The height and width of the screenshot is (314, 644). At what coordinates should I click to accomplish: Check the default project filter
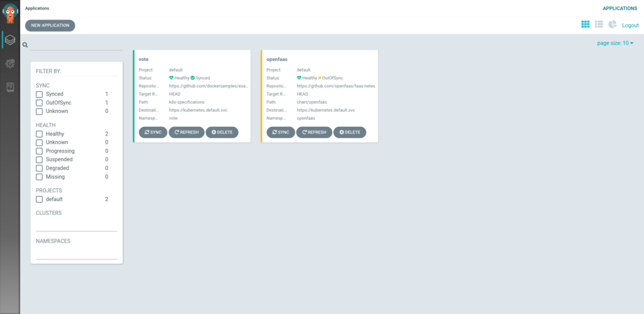click(40, 199)
